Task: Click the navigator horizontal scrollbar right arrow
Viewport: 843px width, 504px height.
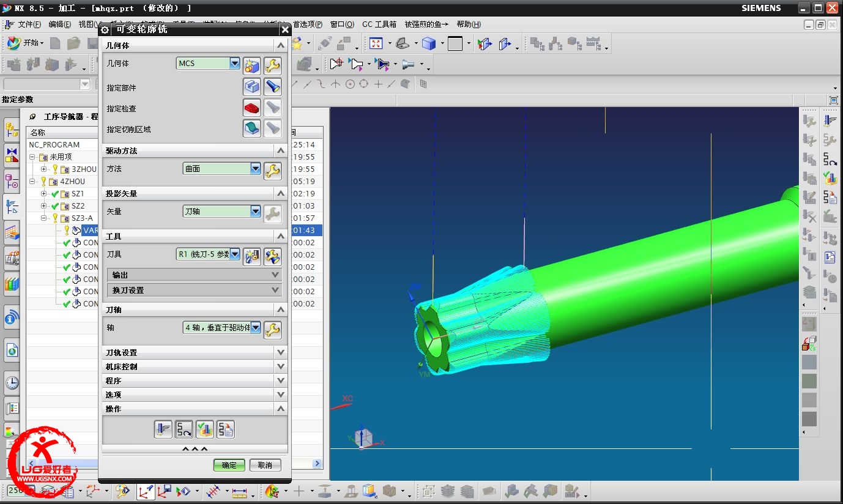Action: point(317,464)
